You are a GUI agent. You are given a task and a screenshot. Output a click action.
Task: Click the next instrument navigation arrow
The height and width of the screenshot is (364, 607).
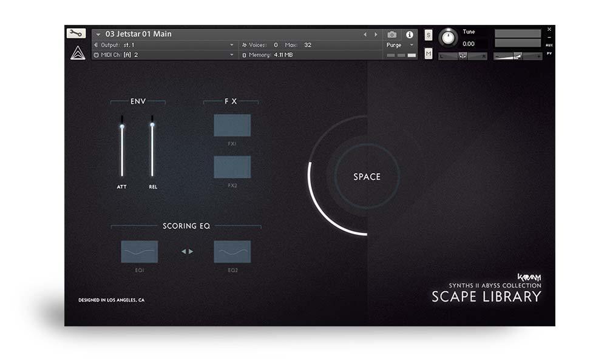pos(376,35)
